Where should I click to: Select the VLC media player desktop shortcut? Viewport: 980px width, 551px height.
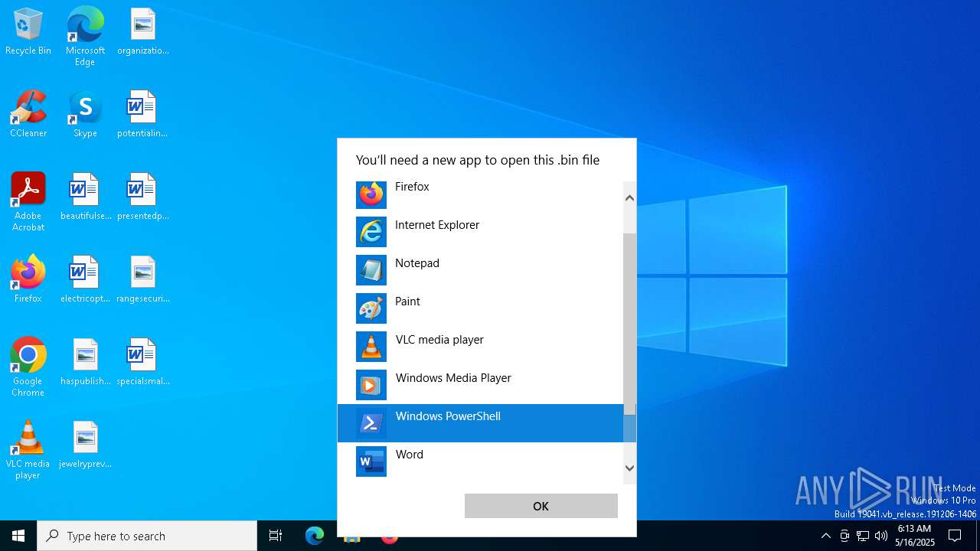tap(28, 450)
